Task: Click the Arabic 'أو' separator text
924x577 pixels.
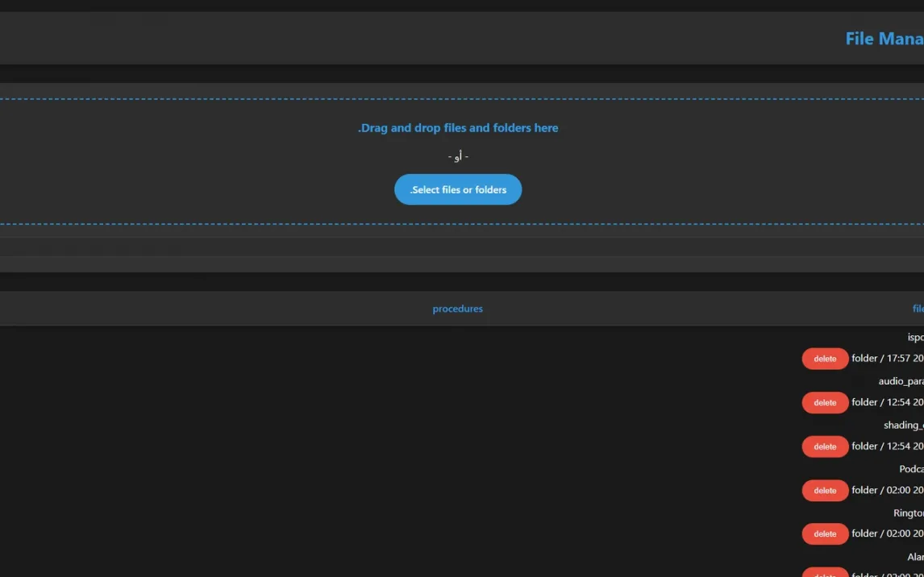Action: pyautogui.click(x=458, y=156)
